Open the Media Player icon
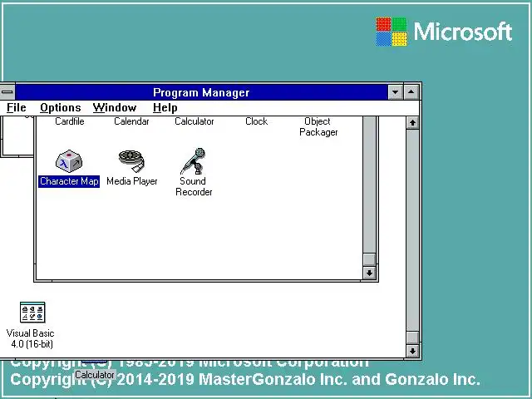This screenshot has height=399, width=532. pyautogui.click(x=131, y=161)
